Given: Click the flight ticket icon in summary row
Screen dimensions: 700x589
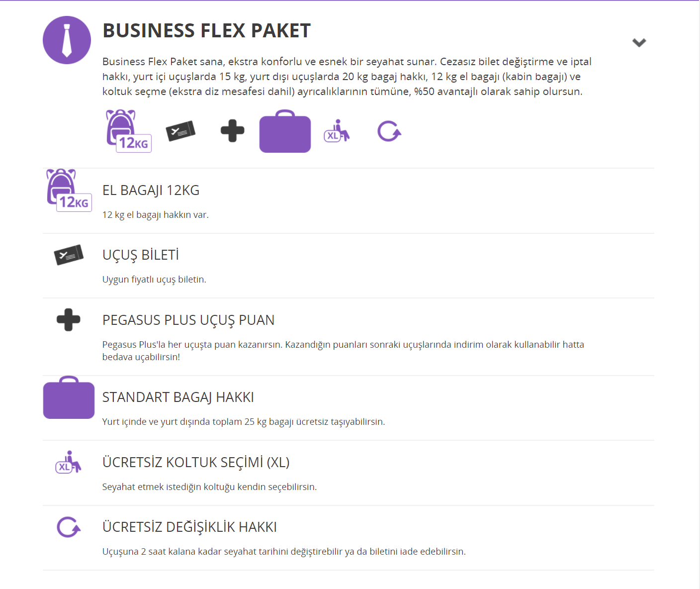Looking at the screenshot, I should [180, 131].
